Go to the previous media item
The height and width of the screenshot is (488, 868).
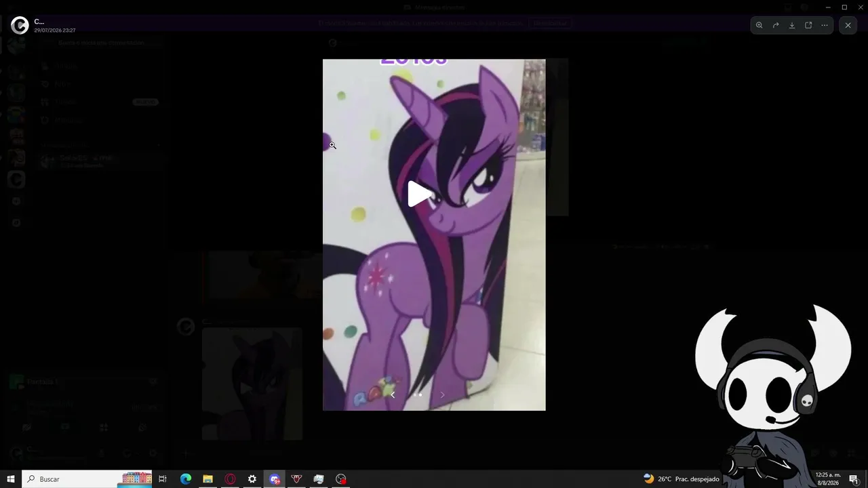coord(392,394)
